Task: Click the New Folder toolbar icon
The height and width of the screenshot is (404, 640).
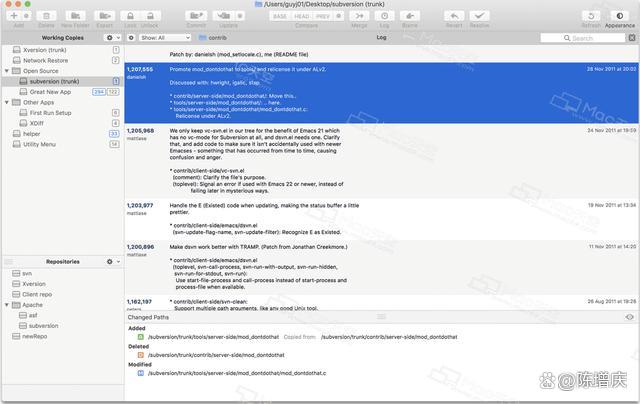Action: (x=75, y=16)
